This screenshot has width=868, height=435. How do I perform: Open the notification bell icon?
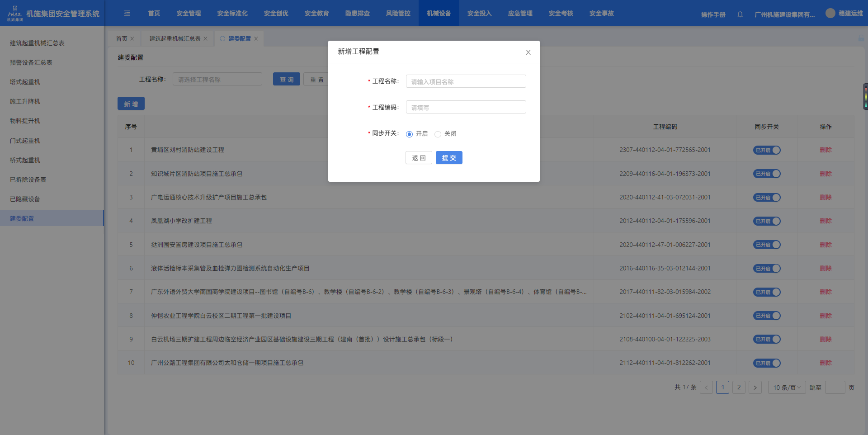[740, 14]
